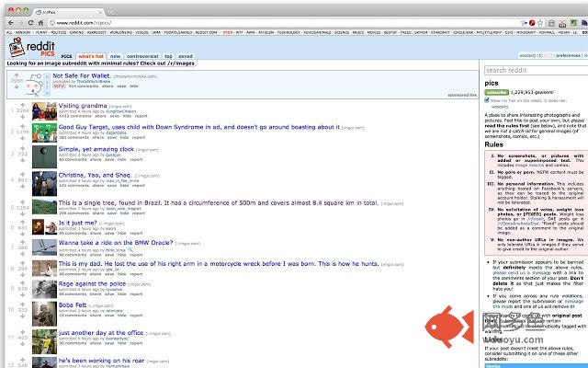Upvote the 'Good Guy Target' post
The height and width of the screenshot is (368, 588).
click(x=22, y=126)
